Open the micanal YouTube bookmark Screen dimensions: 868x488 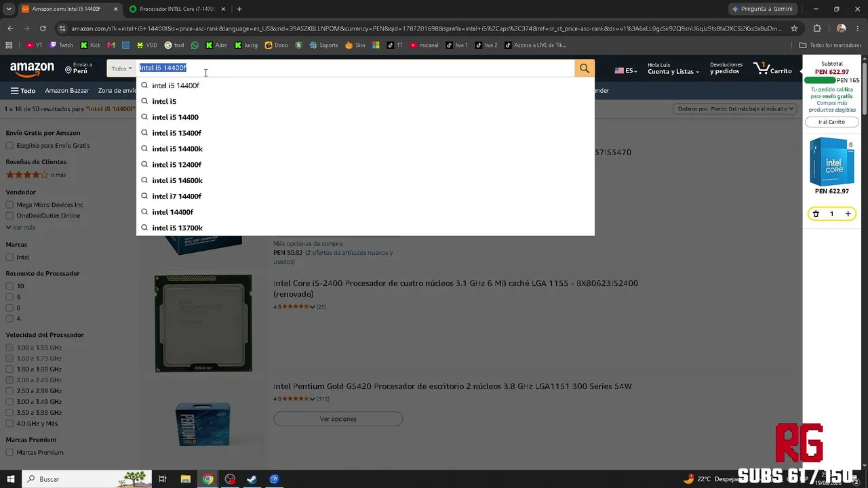point(424,45)
